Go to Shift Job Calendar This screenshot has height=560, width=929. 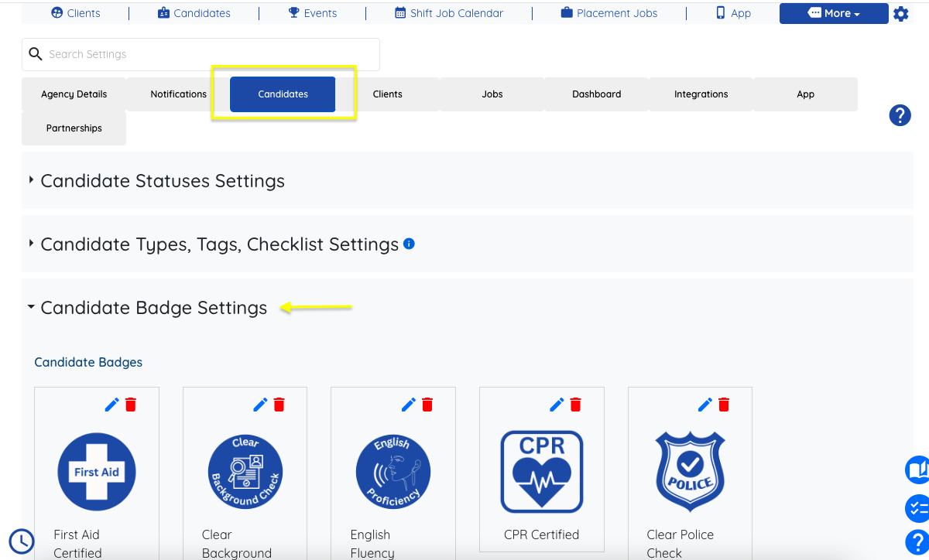pyautogui.click(x=449, y=13)
